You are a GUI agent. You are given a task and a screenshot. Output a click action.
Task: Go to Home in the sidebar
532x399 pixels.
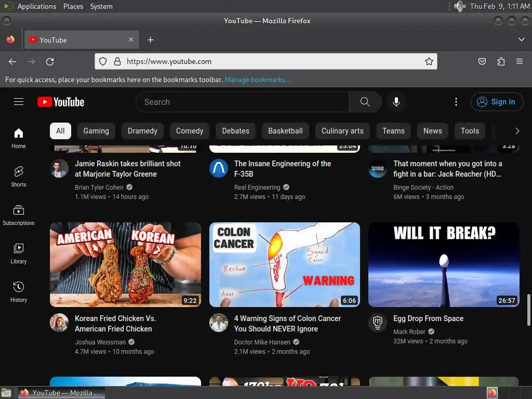pyautogui.click(x=19, y=138)
